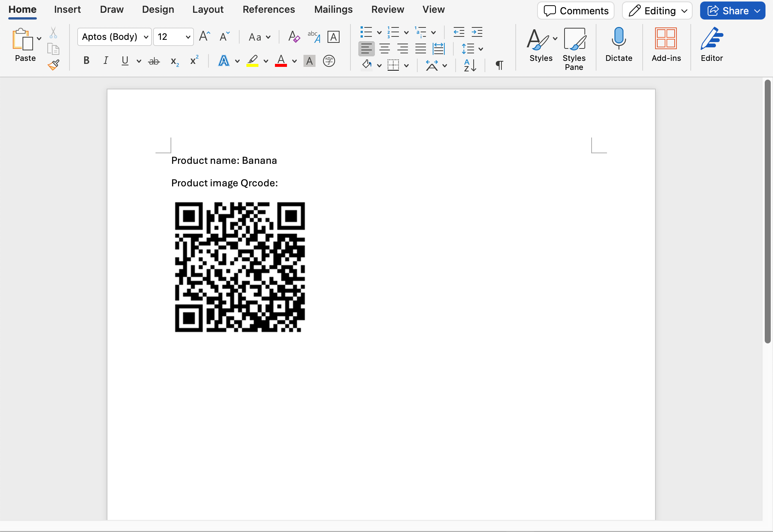
Task: Open the Aptos (Body) font dropdown
Action: coord(146,37)
